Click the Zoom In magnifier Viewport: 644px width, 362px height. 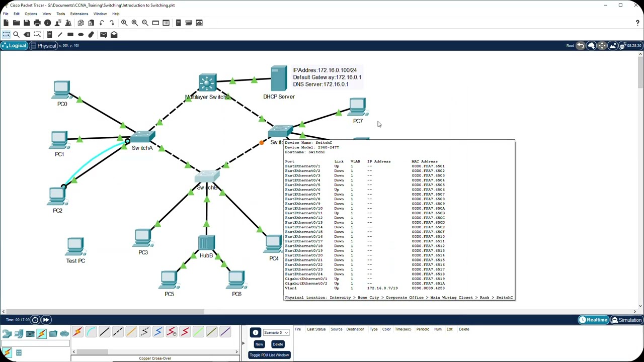(x=124, y=23)
